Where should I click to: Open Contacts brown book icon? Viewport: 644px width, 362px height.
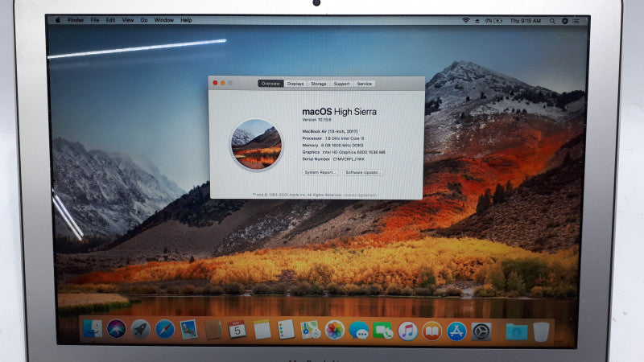pyautogui.click(x=213, y=330)
